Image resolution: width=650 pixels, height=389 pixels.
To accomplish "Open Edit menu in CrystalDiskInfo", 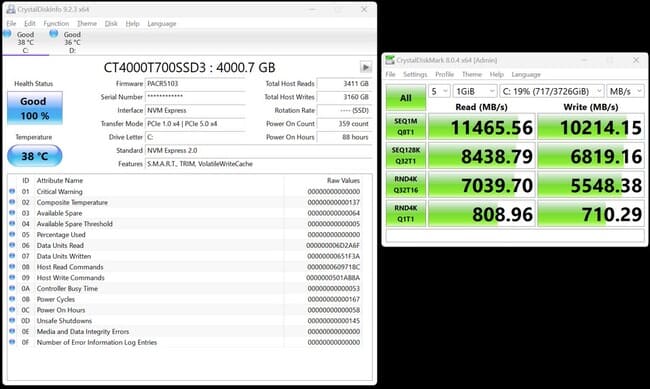I will [x=29, y=24].
